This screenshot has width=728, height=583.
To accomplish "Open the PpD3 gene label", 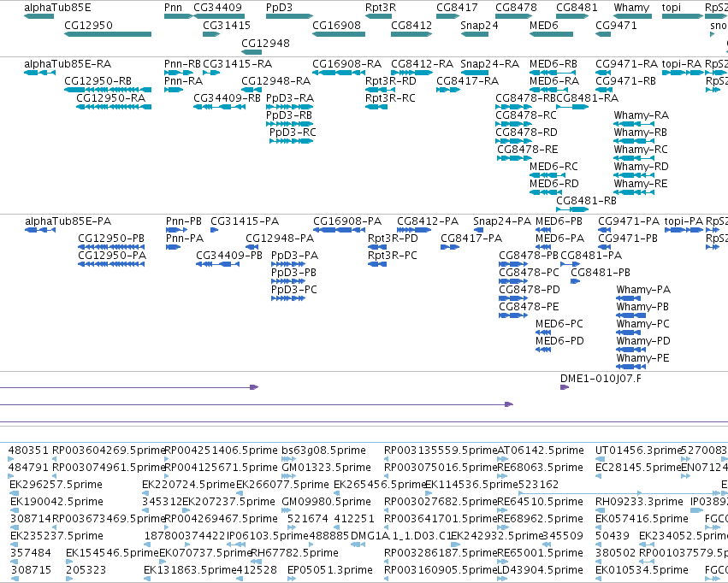I will tap(280, 8).
